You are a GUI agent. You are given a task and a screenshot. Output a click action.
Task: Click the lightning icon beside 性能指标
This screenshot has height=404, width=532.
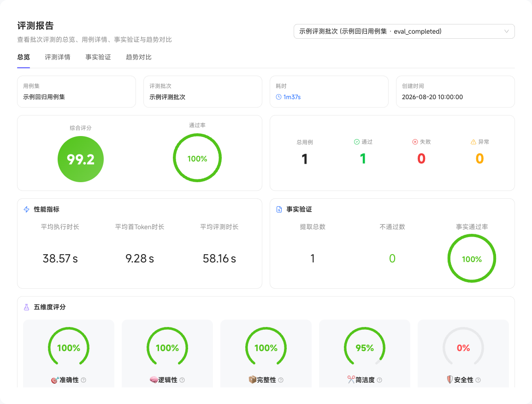point(26,209)
